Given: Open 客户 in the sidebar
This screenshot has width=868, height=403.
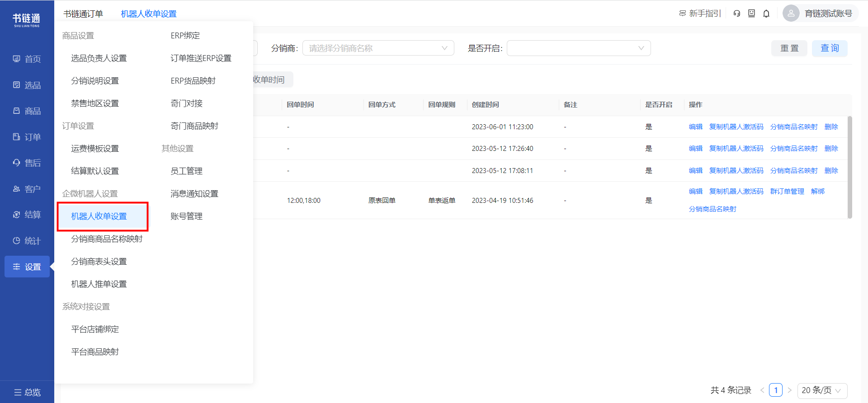Looking at the screenshot, I should tap(27, 189).
